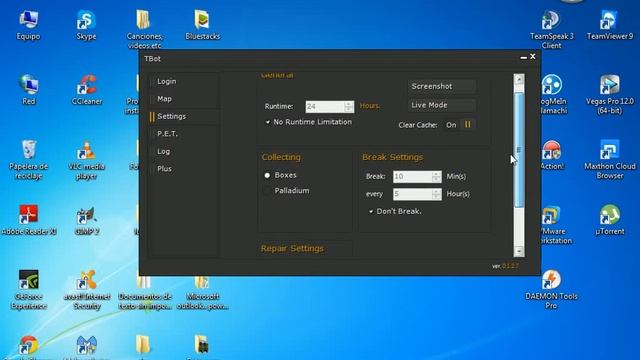640x360 pixels.
Task: Open the Equipo desktop icon
Action: pos(28,25)
